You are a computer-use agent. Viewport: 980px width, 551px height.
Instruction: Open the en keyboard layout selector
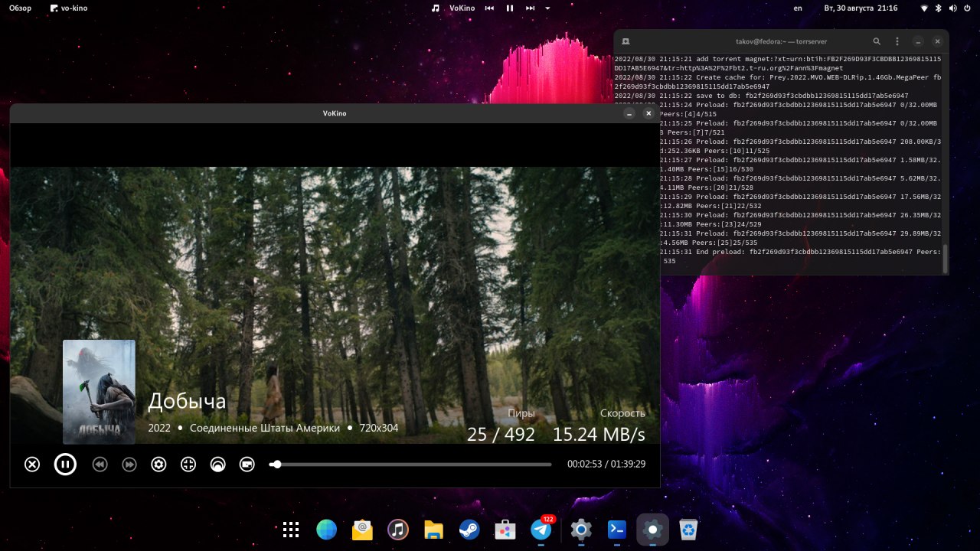tap(798, 8)
